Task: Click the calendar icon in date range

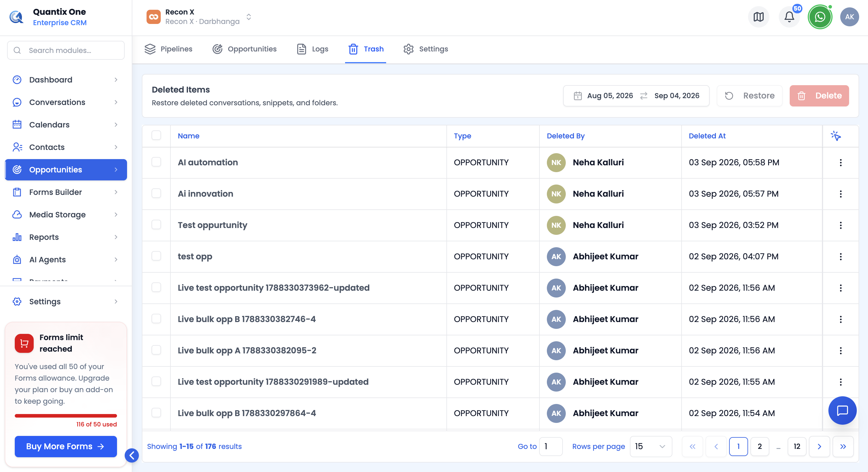Action: 578,96
